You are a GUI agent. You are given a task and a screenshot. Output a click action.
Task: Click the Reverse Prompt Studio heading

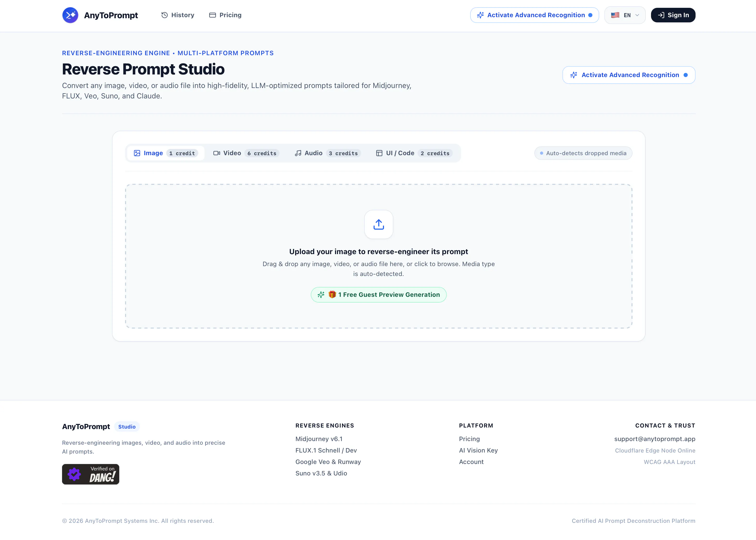[x=143, y=69]
